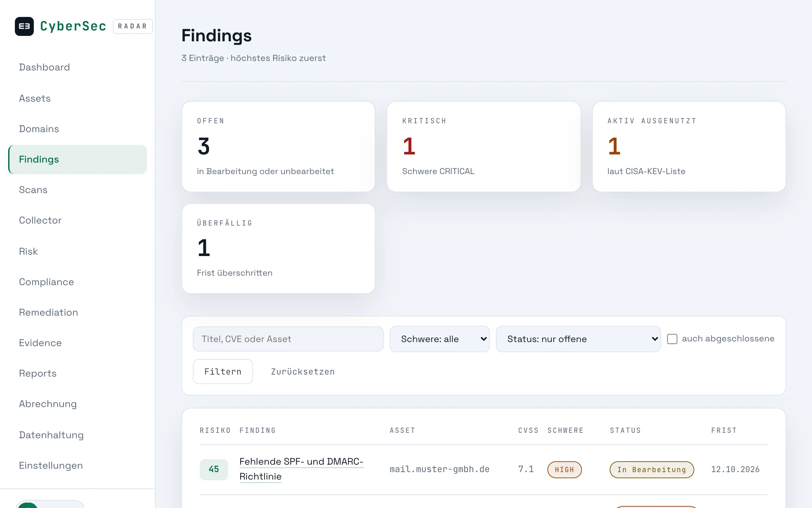Navigate to Datenhaltung
Screen dimensions: 812x508
(x=51, y=435)
